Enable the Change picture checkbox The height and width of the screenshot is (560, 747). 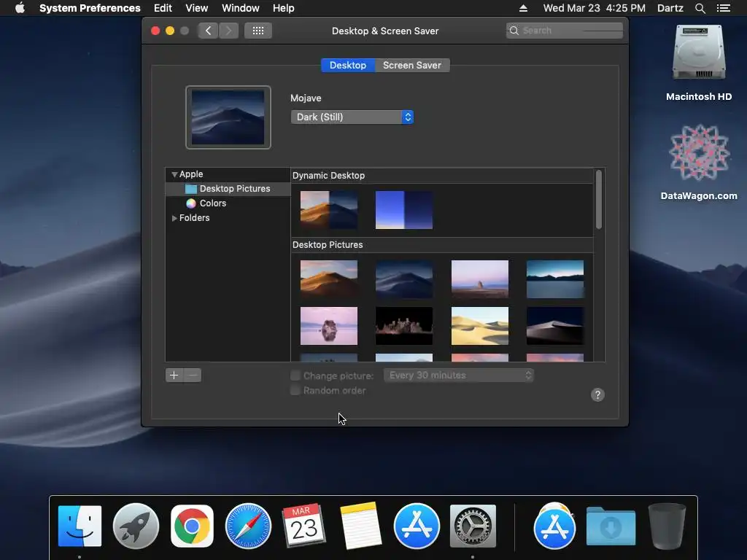tap(295, 376)
